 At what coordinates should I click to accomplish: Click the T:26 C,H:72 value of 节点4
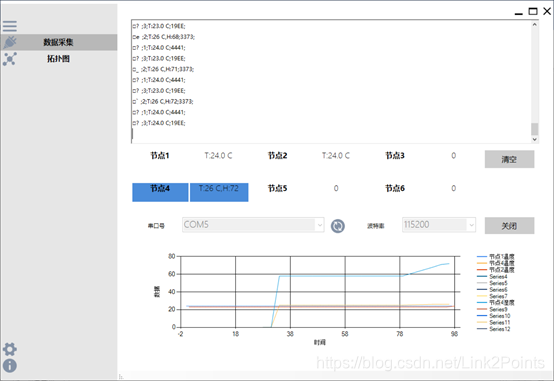(219, 192)
